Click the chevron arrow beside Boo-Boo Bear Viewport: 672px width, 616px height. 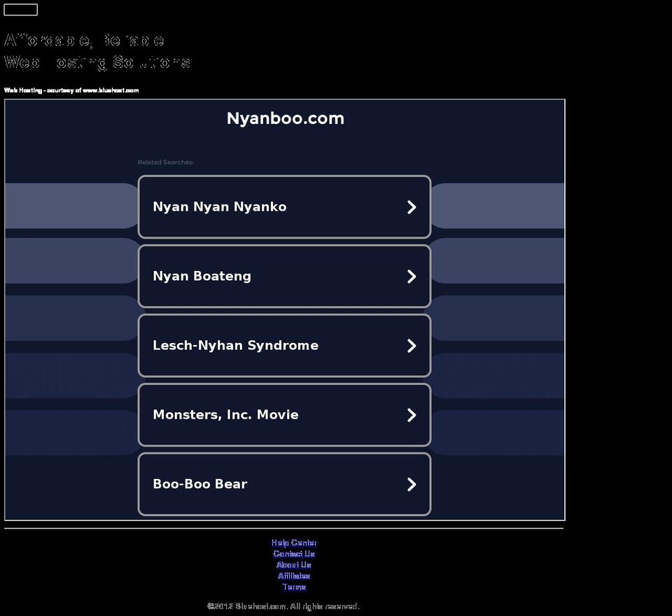pyautogui.click(x=412, y=484)
